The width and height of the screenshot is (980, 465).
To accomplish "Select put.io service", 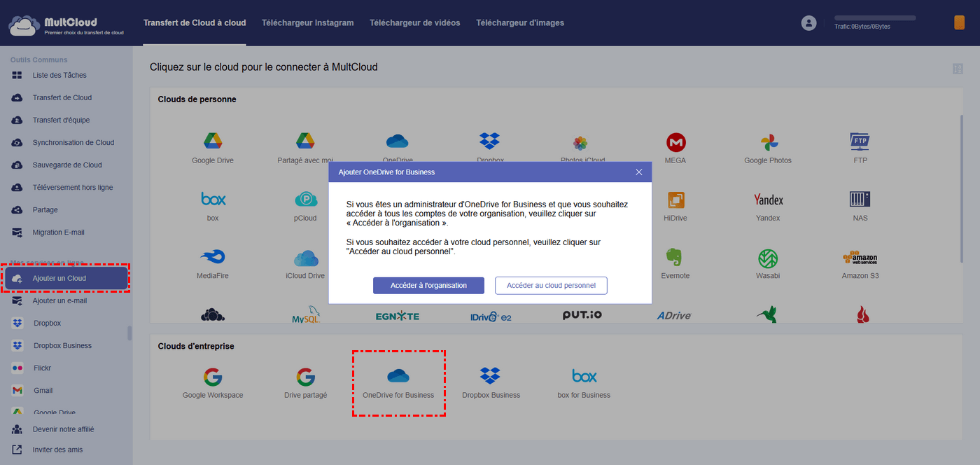I will [x=582, y=315].
